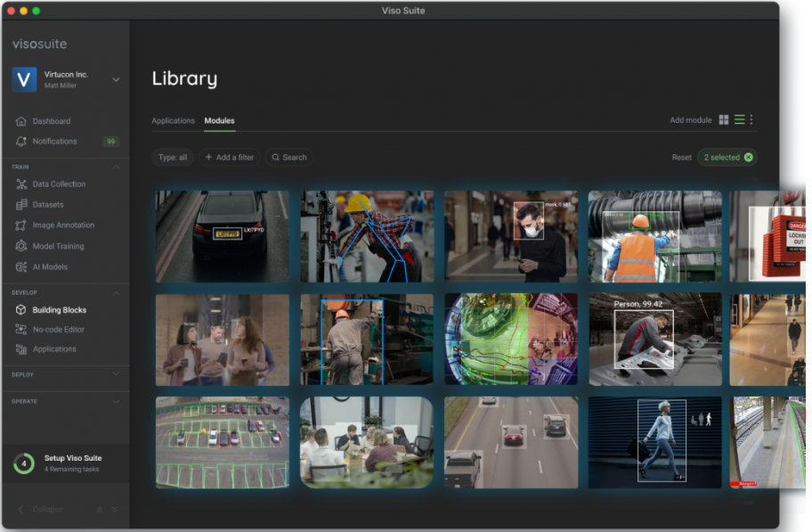The width and height of the screenshot is (812, 532).
Task: Open the face mask detection thumbnail
Action: coord(510,236)
